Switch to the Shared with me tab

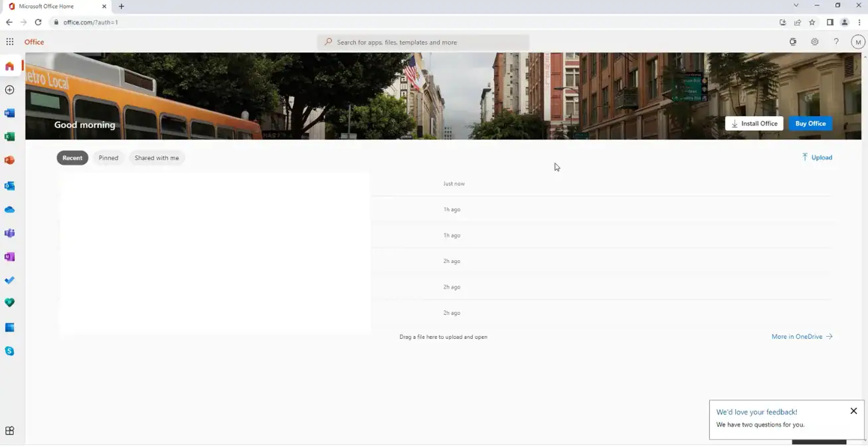157,158
